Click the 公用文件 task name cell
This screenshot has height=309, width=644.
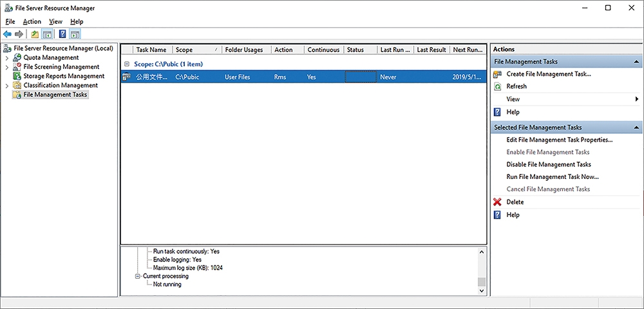click(152, 77)
